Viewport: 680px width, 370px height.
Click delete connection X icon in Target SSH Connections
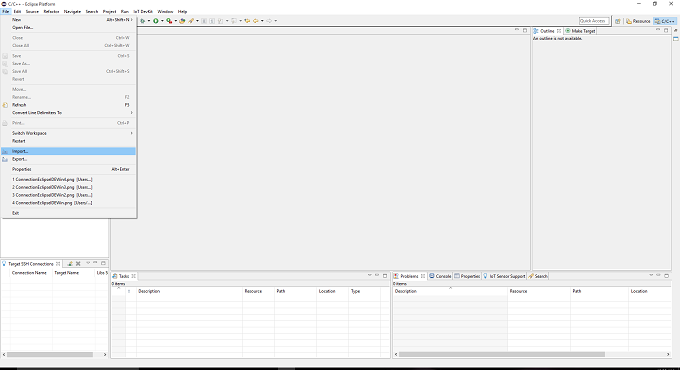(x=78, y=263)
